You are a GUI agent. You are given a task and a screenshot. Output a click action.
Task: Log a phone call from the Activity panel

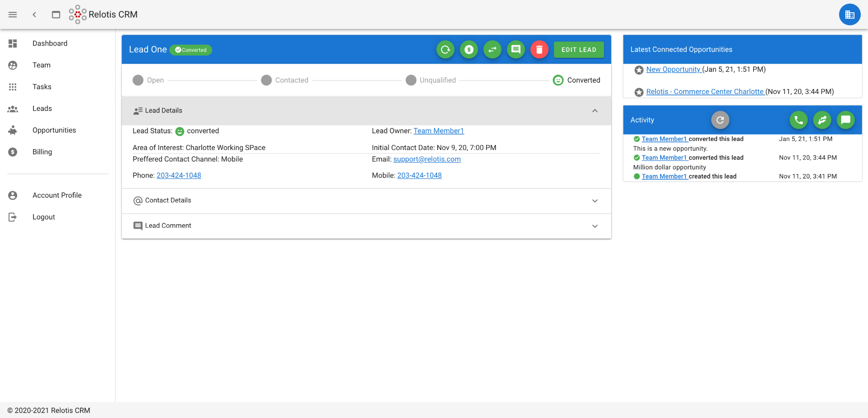point(798,120)
